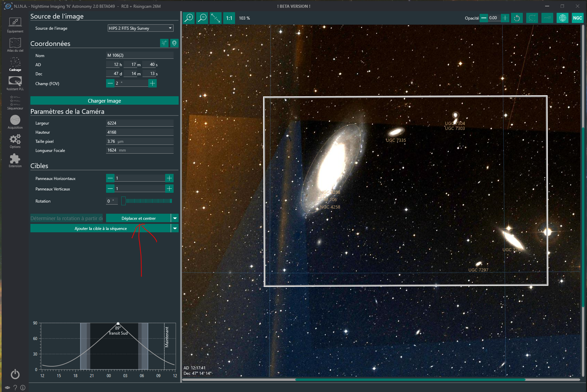Click the location pin icon beside Coordonnées
This screenshot has height=392, width=587.
coord(174,43)
